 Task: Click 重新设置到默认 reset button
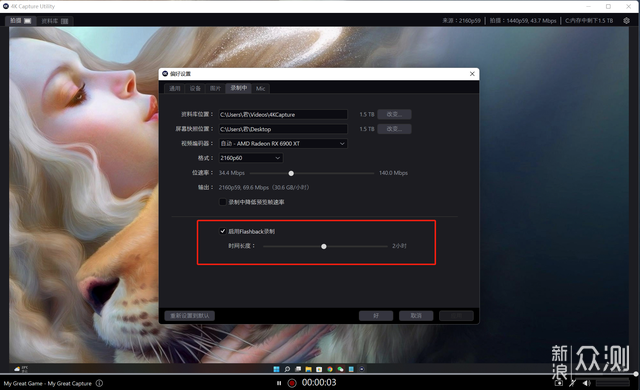coord(189,316)
